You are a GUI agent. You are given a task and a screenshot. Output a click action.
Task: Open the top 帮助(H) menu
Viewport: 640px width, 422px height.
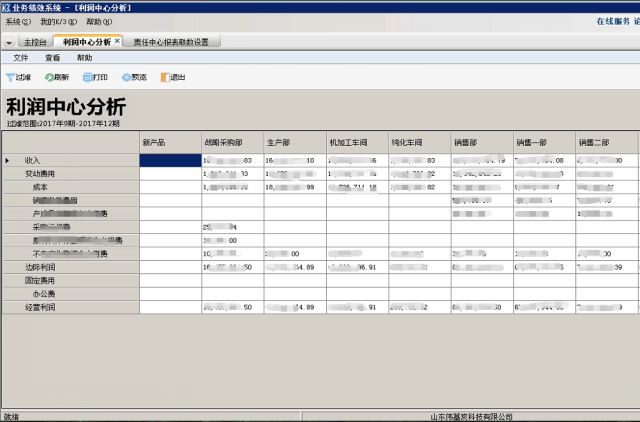tap(99, 22)
